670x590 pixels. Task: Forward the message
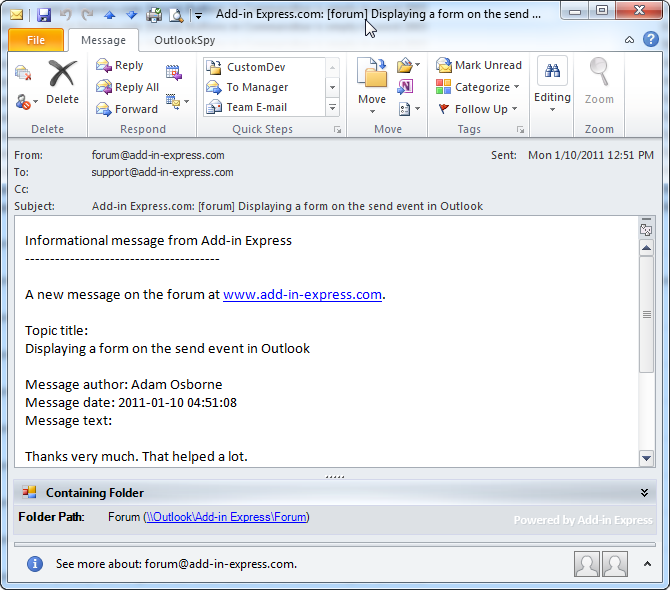pyautogui.click(x=127, y=109)
